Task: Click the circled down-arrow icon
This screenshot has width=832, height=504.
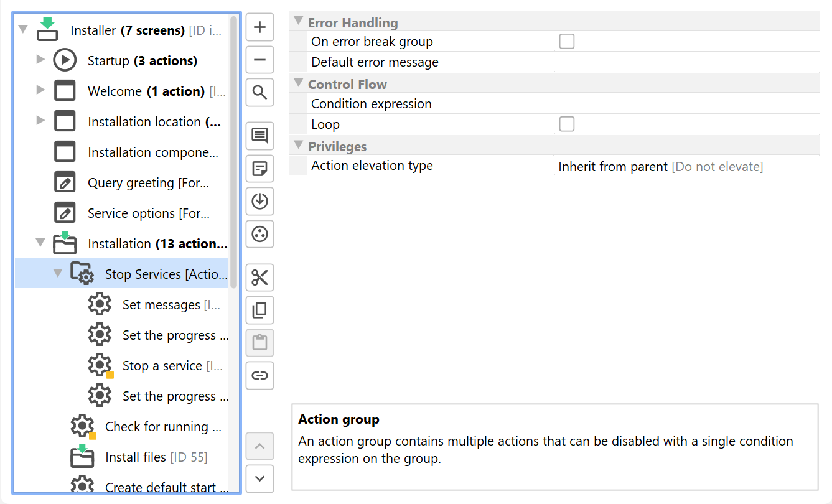Action: pyautogui.click(x=259, y=202)
